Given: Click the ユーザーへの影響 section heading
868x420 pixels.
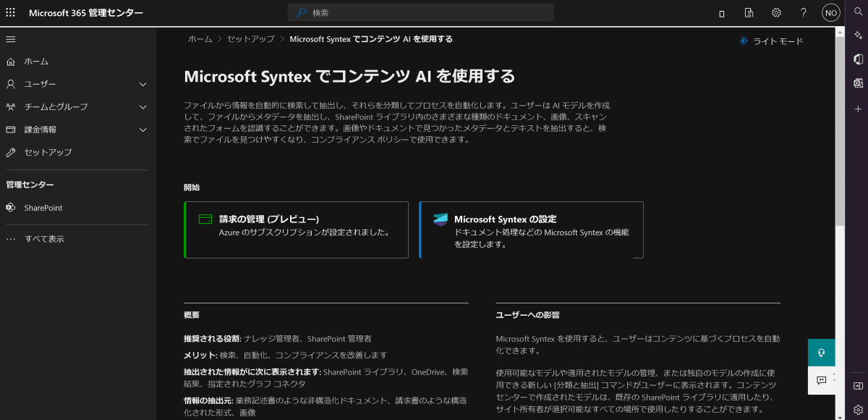Looking at the screenshot, I should click(x=527, y=315).
